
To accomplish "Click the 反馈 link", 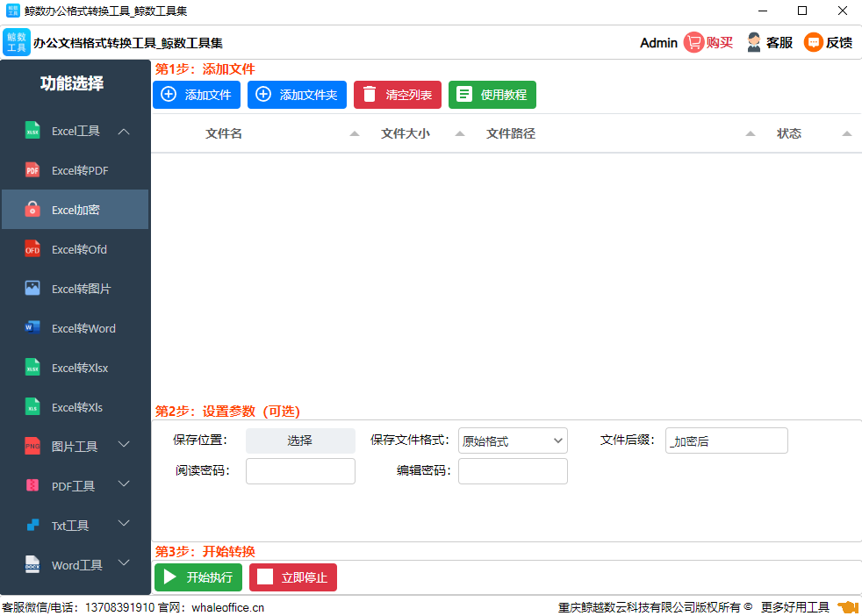I will [839, 42].
